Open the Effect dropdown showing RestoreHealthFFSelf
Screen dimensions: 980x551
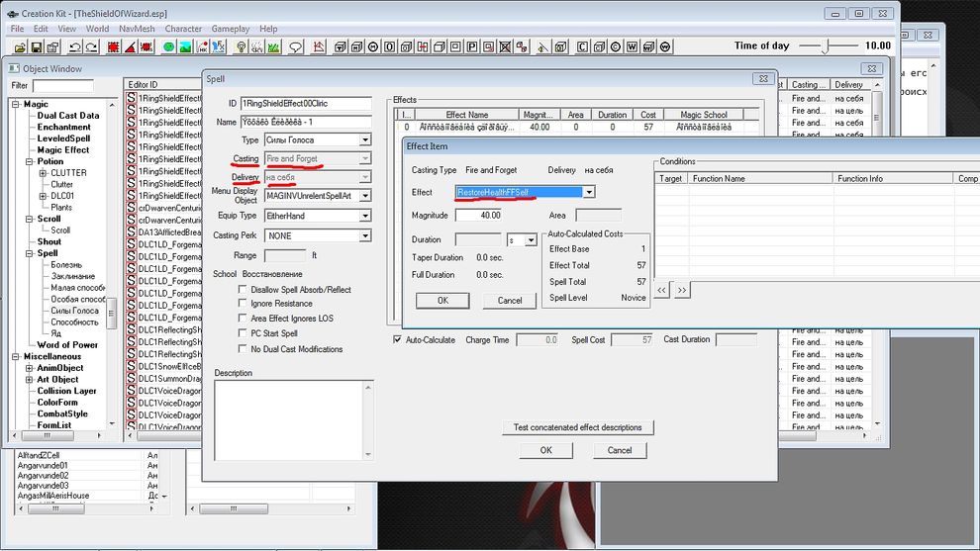[589, 192]
